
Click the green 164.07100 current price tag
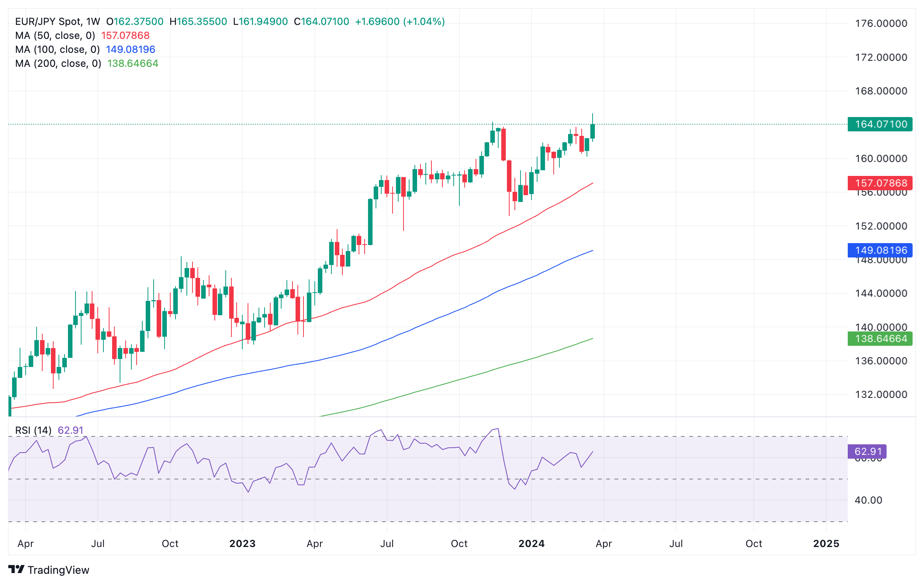click(879, 124)
